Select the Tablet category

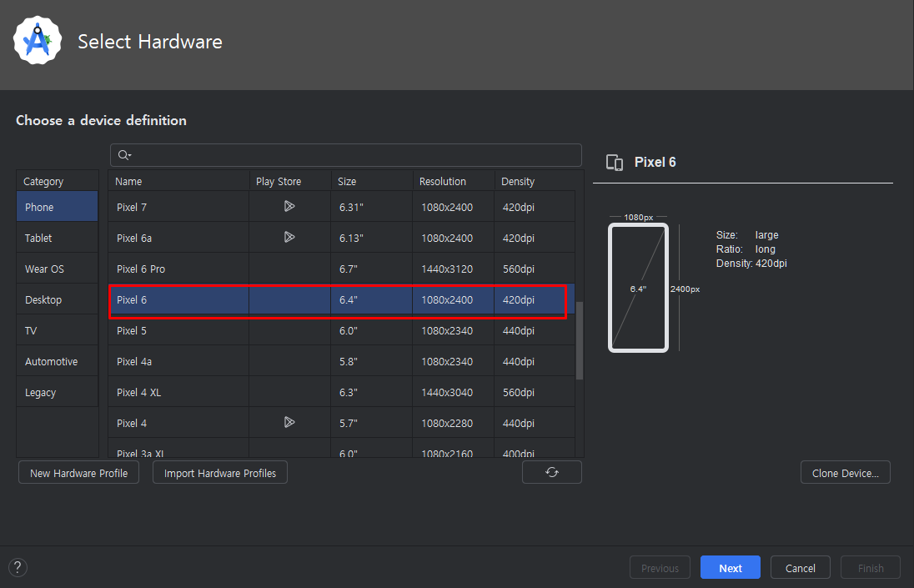57,238
